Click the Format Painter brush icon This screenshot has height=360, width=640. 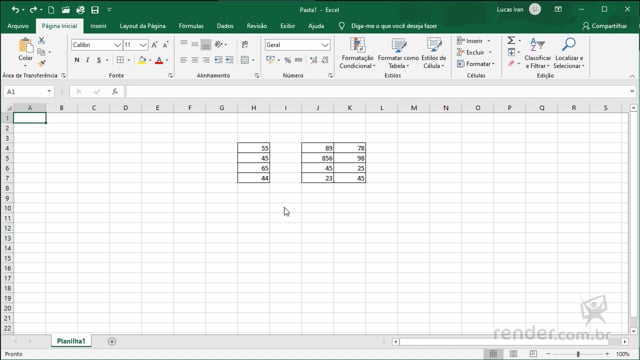point(41,63)
